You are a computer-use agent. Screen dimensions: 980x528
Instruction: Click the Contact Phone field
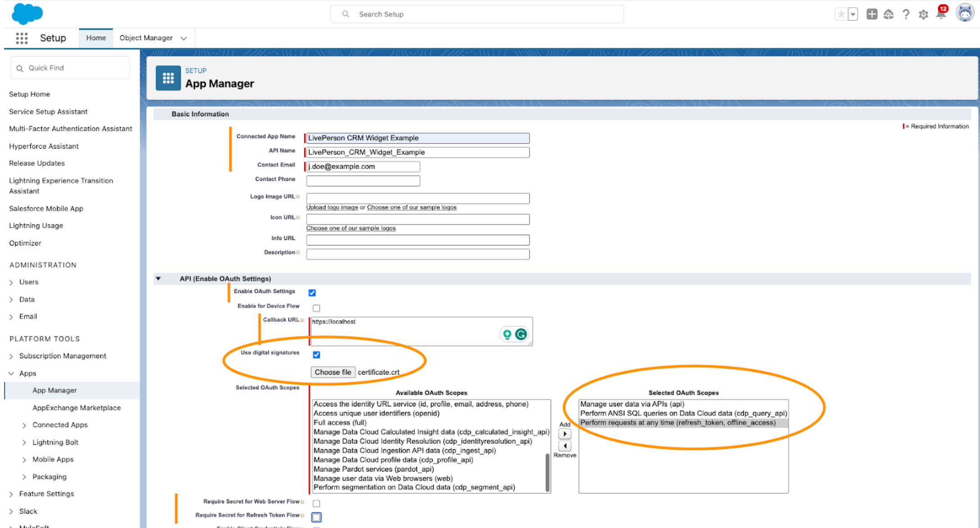(363, 181)
